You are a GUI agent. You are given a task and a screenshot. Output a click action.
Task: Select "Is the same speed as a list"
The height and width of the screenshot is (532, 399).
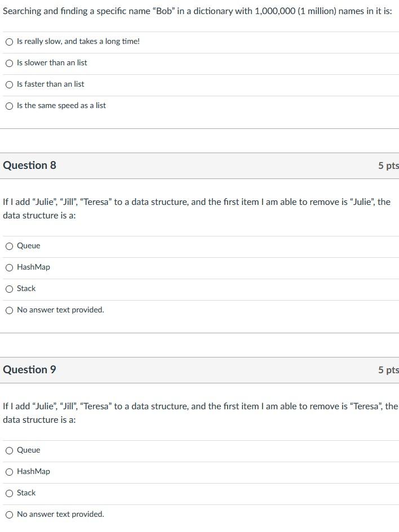[x=9, y=105]
